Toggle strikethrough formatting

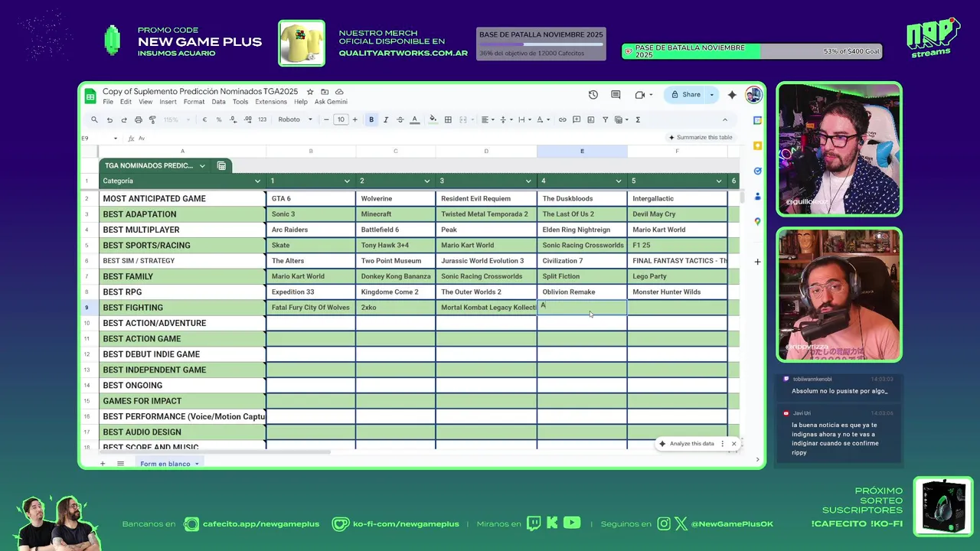(400, 119)
